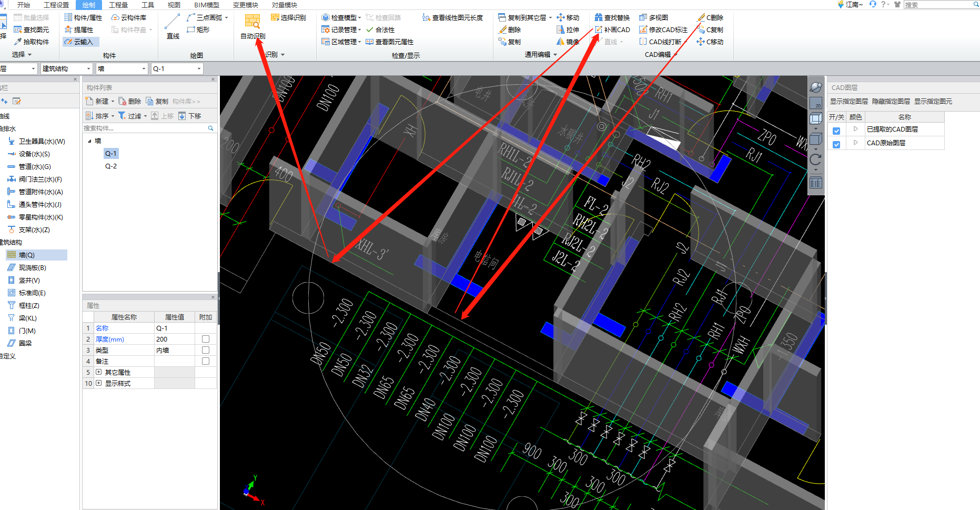Click 删除 in component list toolbar
The width and height of the screenshot is (980, 510).
click(130, 101)
